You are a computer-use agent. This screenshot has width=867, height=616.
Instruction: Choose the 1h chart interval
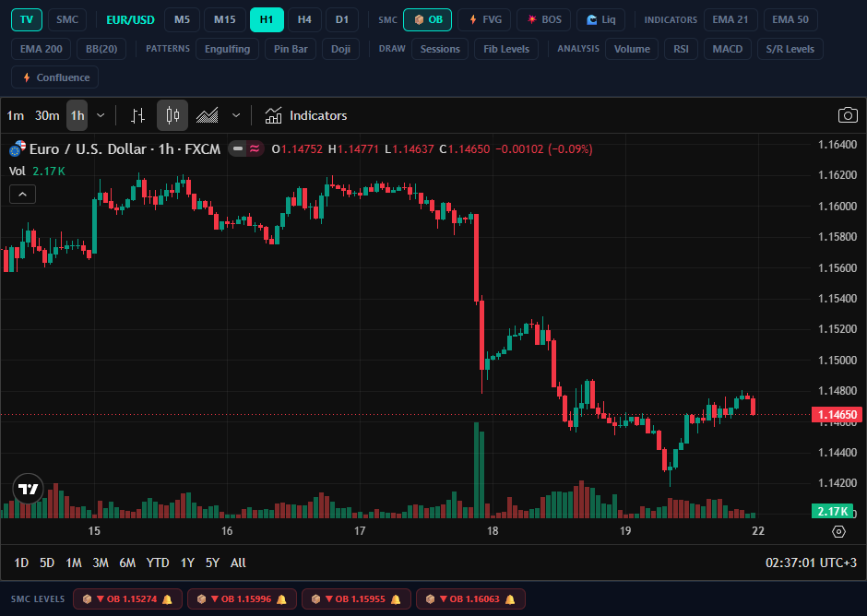coord(77,115)
